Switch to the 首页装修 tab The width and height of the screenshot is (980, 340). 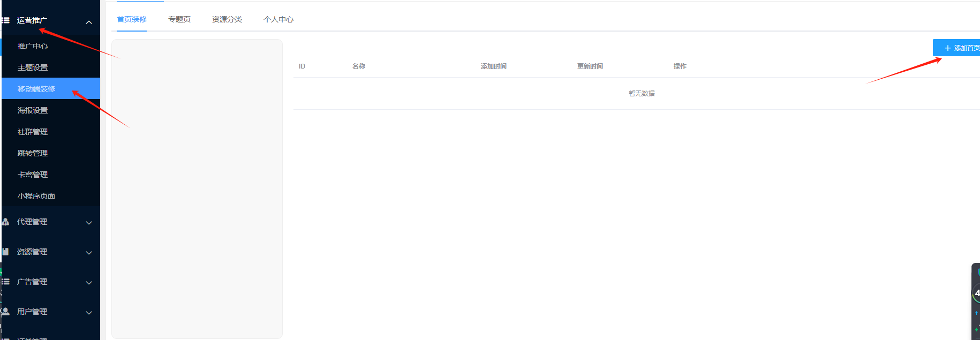[132, 19]
